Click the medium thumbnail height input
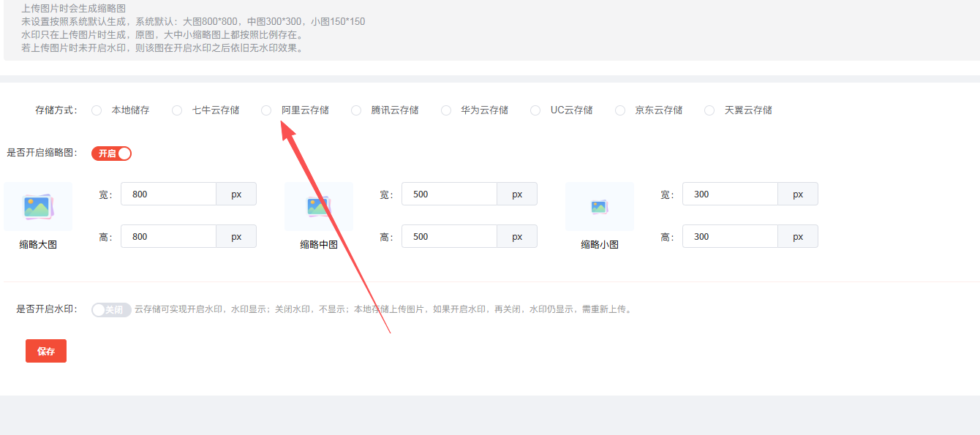Screen dimensions: 980x435 pos(449,237)
